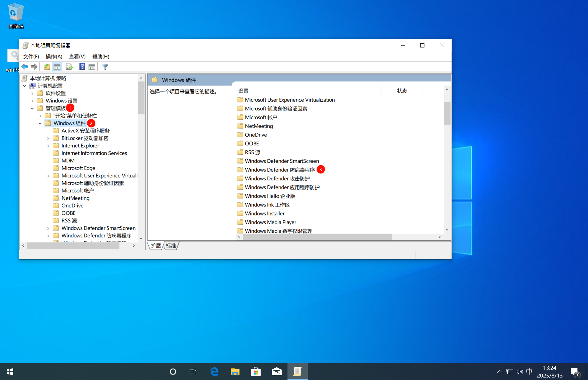588x380 pixels.
Task: Select Windows Defender 防病毒程序 in the right list
Action: tap(279, 170)
